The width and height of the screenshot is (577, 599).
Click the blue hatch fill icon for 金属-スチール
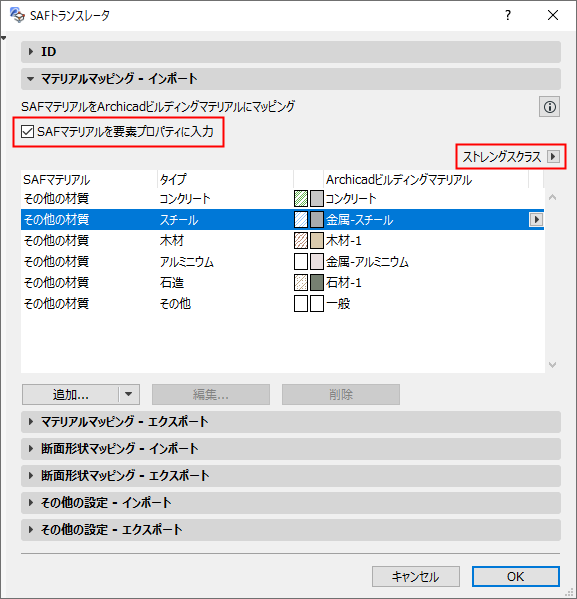pyautogui.click(x=301, y=220)
